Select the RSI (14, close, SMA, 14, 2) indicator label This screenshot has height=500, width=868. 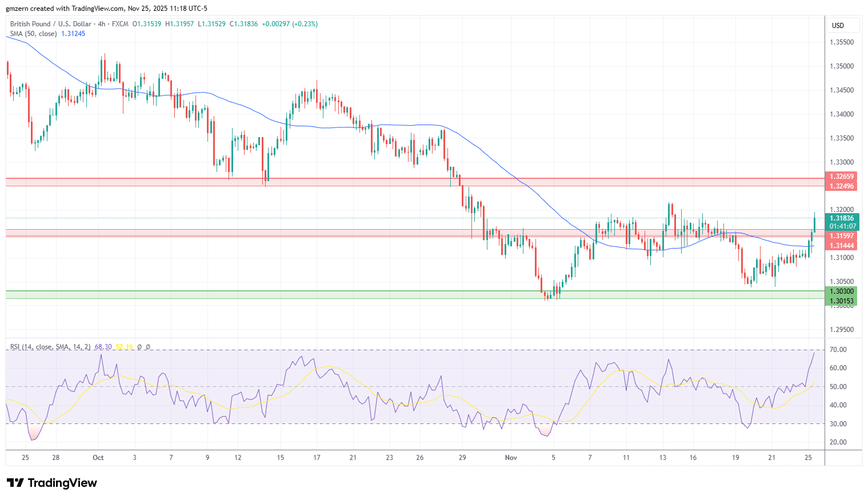pyautogui.click(x=50, y=347)
